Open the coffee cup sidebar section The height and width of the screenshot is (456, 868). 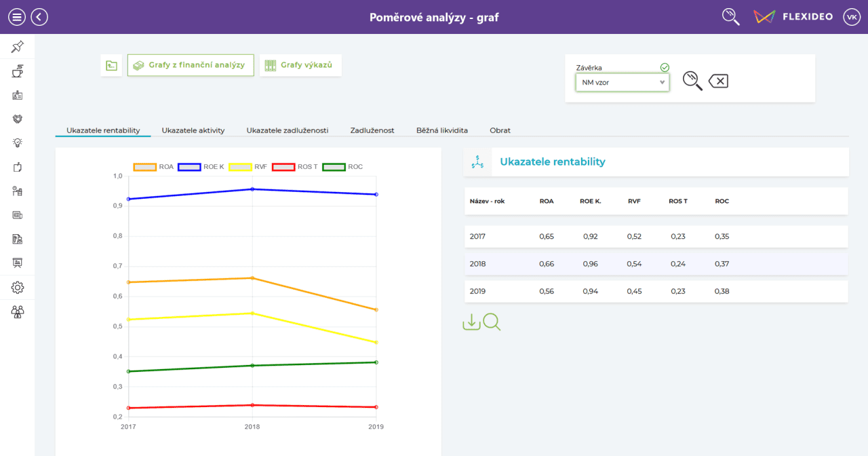coord(18,71)
